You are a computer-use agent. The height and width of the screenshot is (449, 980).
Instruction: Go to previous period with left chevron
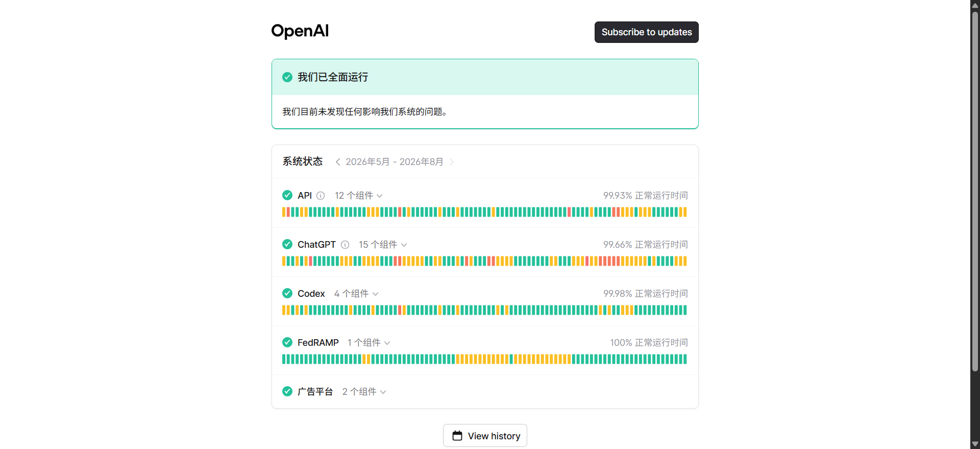click(x=338, y=162)
